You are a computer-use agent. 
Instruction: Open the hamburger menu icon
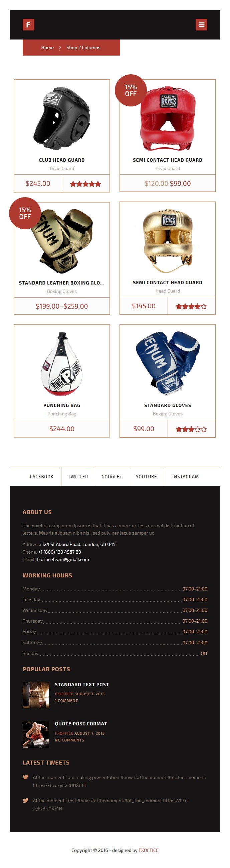point(201,24)
